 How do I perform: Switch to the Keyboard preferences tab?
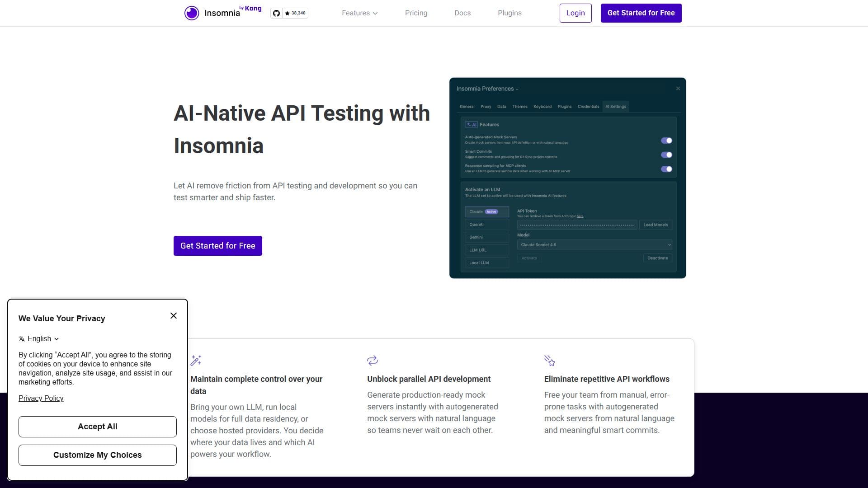click(542, 107)
